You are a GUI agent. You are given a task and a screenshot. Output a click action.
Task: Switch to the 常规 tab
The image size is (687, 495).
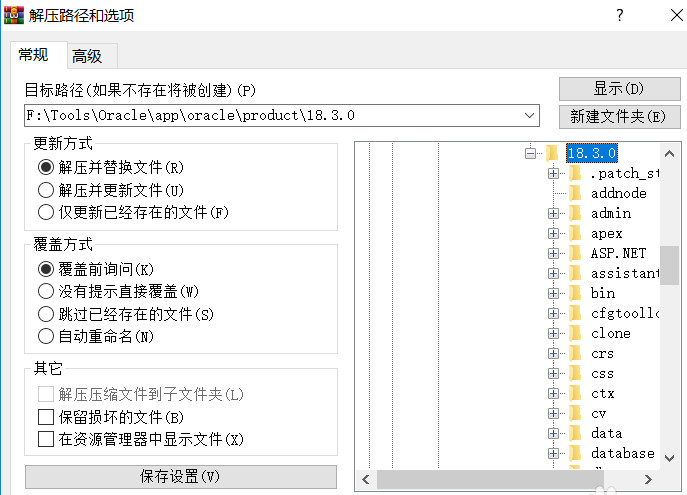point(33,55)
